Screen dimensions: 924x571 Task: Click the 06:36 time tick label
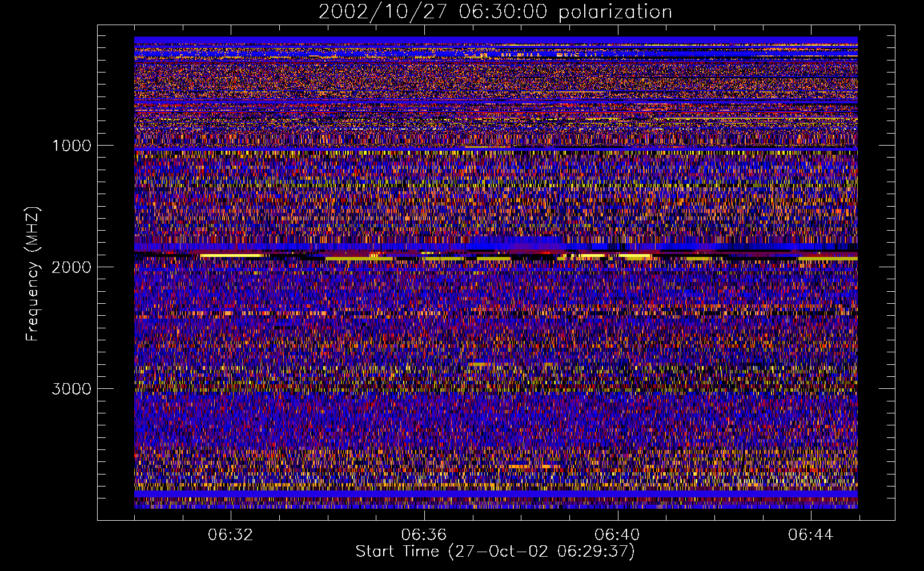(424, 535)
